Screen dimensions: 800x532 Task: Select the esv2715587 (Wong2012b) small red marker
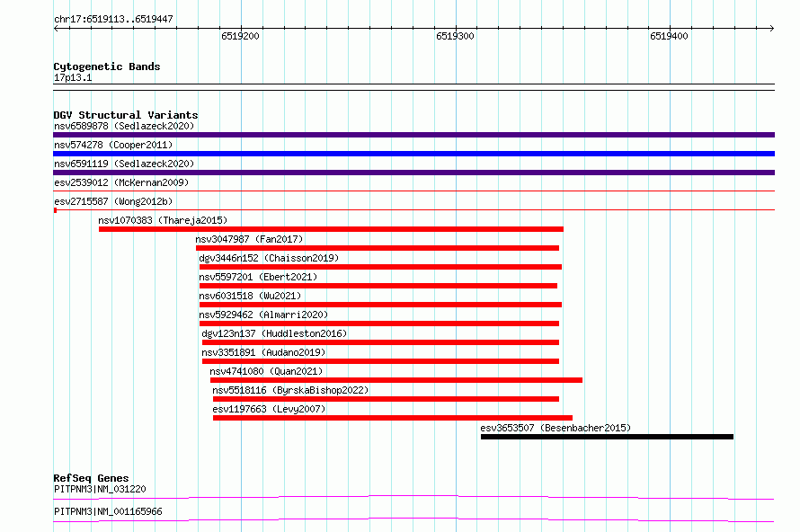pyautogui.click(x=55, y=210)
